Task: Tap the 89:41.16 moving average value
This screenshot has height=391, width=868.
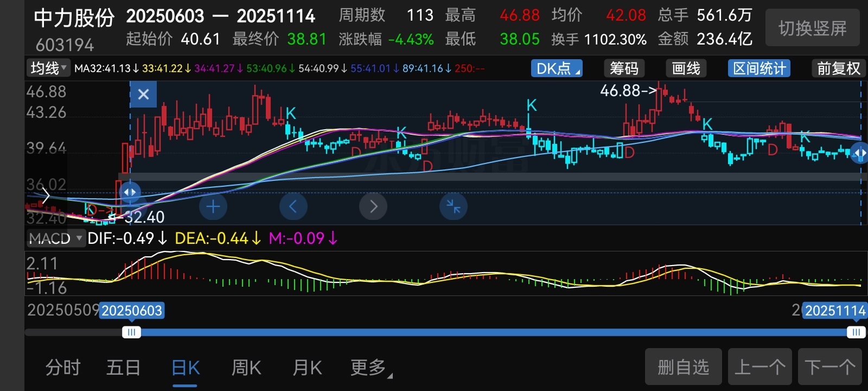Action: tap(427, 68)
